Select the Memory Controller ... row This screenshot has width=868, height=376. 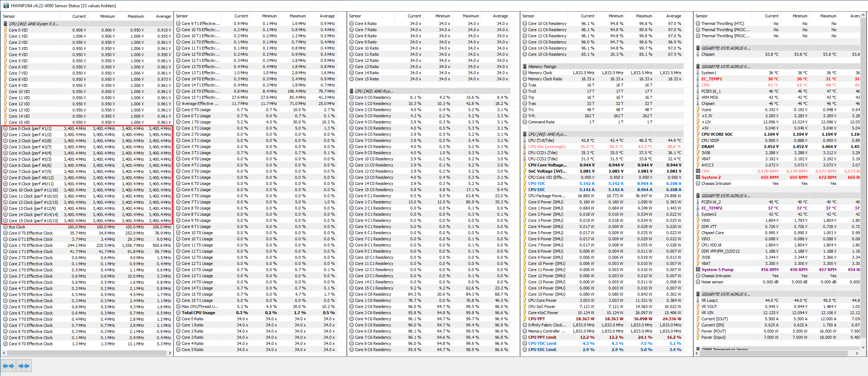tap(603, 331)
